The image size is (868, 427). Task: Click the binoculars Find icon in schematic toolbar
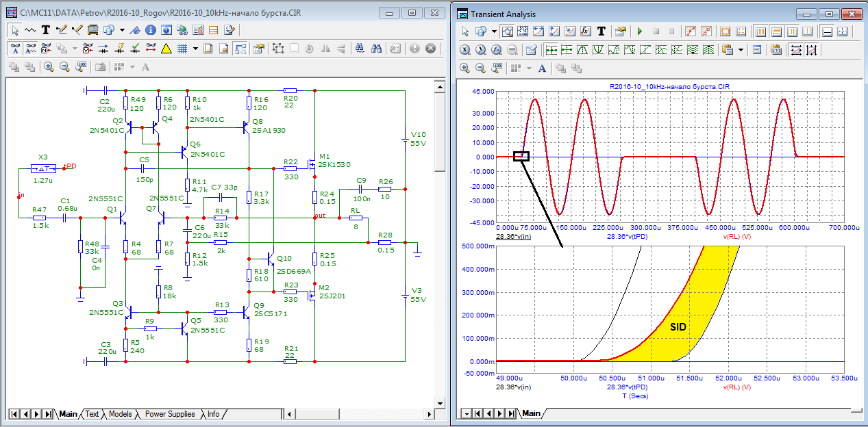[377, 49]
